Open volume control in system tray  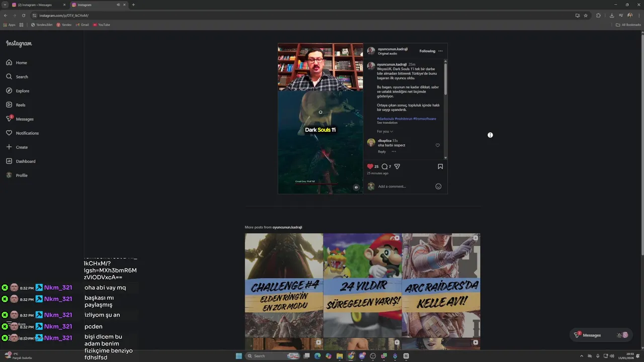(x=612, y=356)
